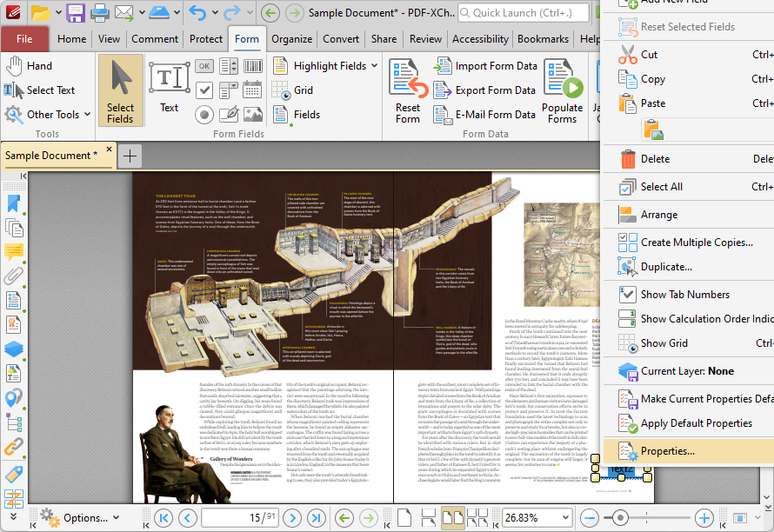Open the Links pane chain icon

[x=13, y=447]
